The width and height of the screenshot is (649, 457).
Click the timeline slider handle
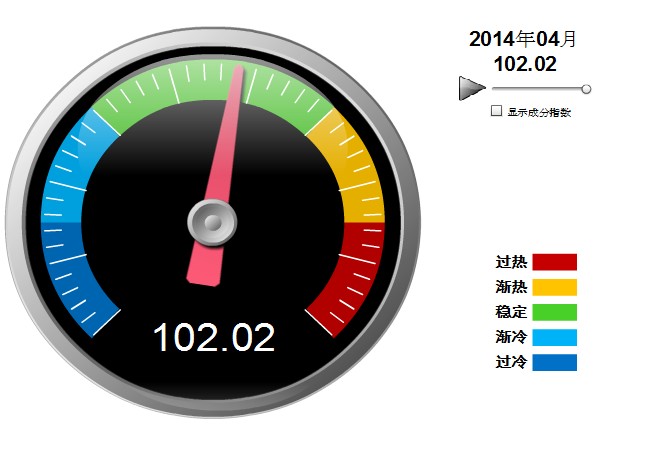pyautogui.click(x=586, y=89)
